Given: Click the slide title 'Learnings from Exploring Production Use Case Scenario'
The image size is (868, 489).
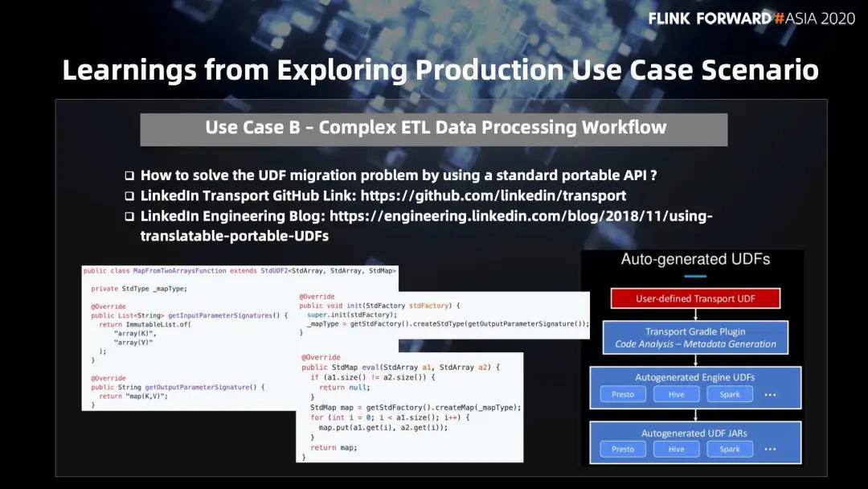Looking at the screenshot, I should pyautogui.click(x=440, y=70).
